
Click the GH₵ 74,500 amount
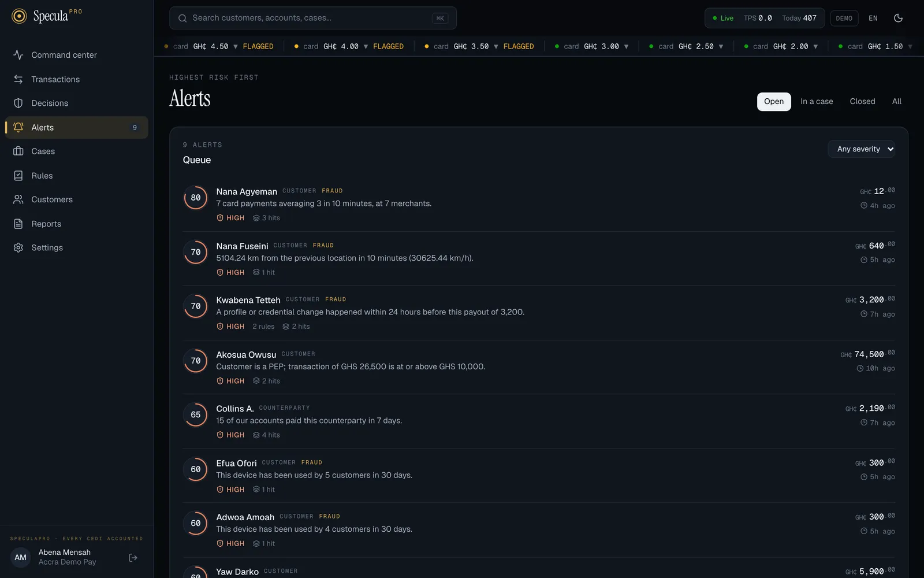(x=868, y=354)
